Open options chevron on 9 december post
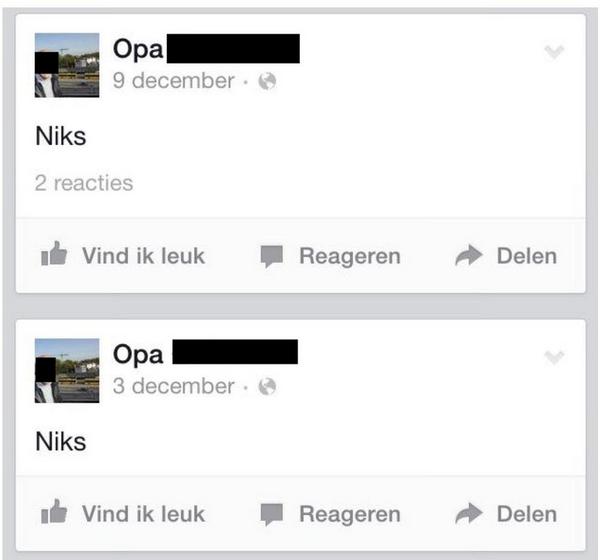The width and height of the screenshot is (600, 560). tap(554, 52)
